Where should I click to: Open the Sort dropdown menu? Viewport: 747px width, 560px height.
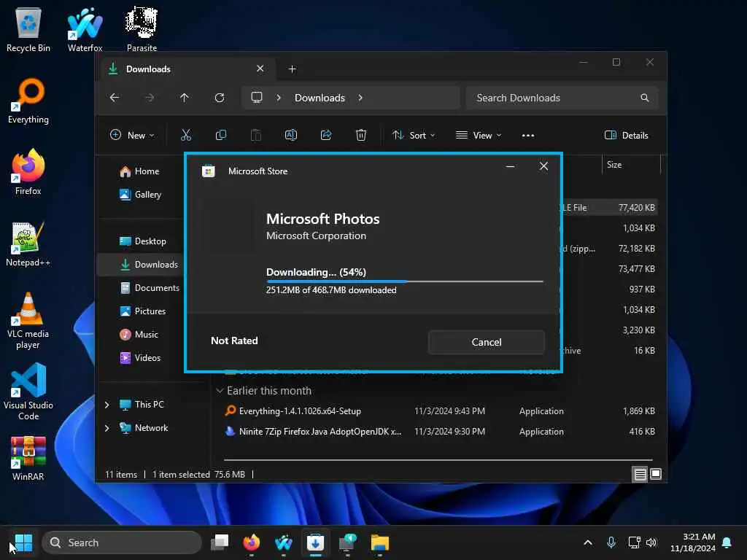(x=414, y=135)
